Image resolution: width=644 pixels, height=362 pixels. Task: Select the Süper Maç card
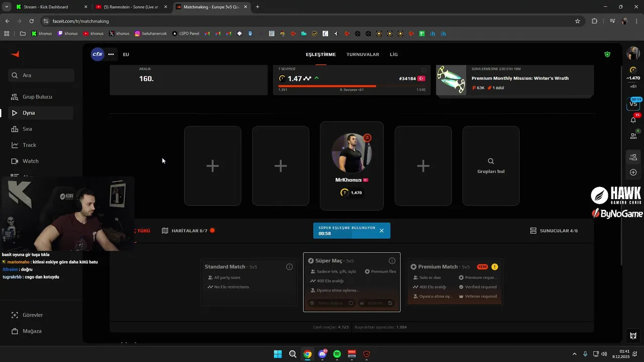pos(352,282)
